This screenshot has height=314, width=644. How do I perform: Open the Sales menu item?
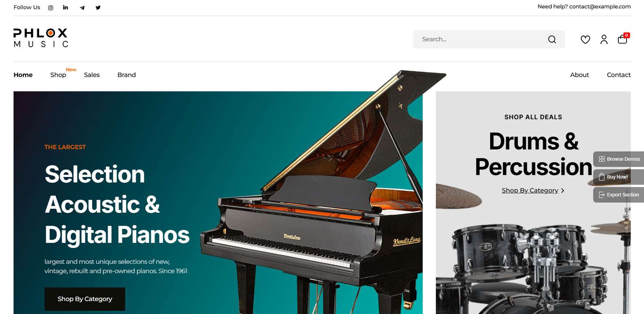92,75
